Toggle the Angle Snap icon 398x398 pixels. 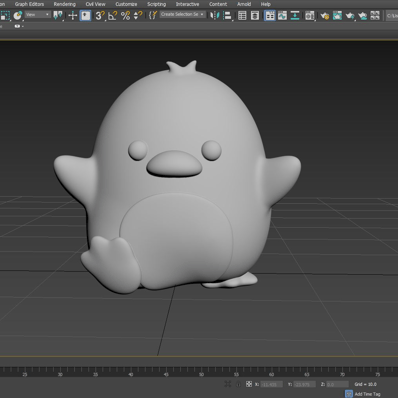pos(113,15)
